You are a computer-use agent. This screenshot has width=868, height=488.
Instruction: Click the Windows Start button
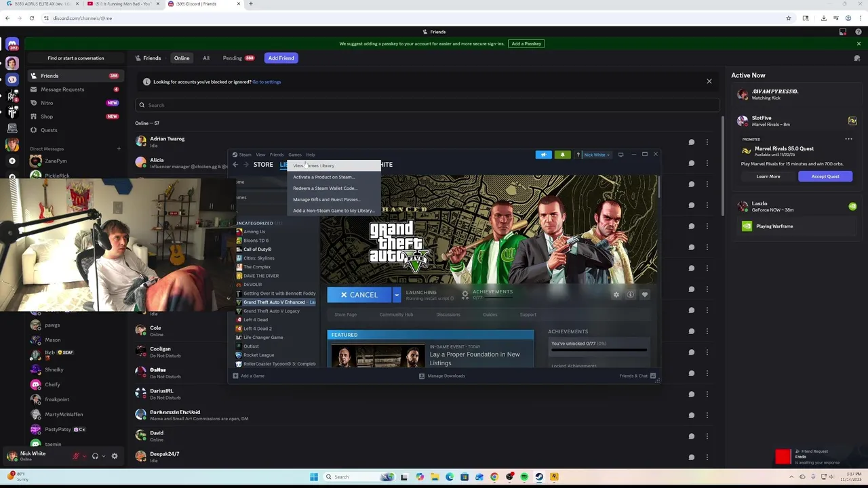pos(313,477)
